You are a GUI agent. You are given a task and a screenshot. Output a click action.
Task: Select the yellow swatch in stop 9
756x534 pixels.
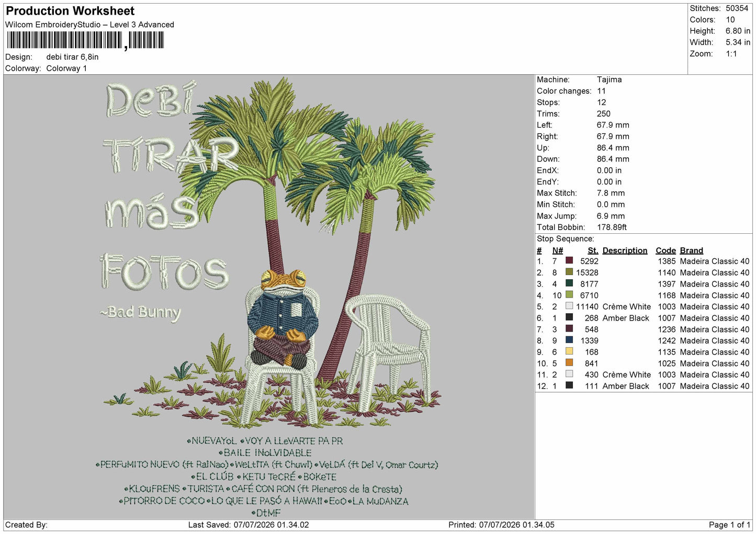click(569, 351)
